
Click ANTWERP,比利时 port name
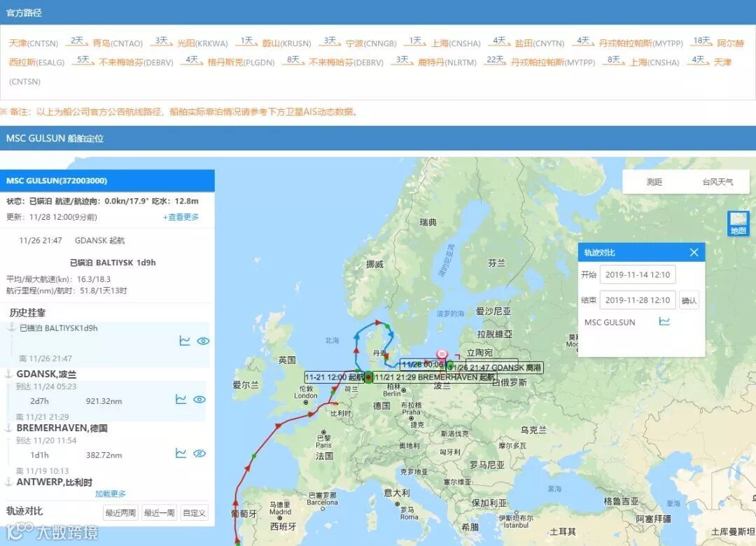[x=54, y=482]
